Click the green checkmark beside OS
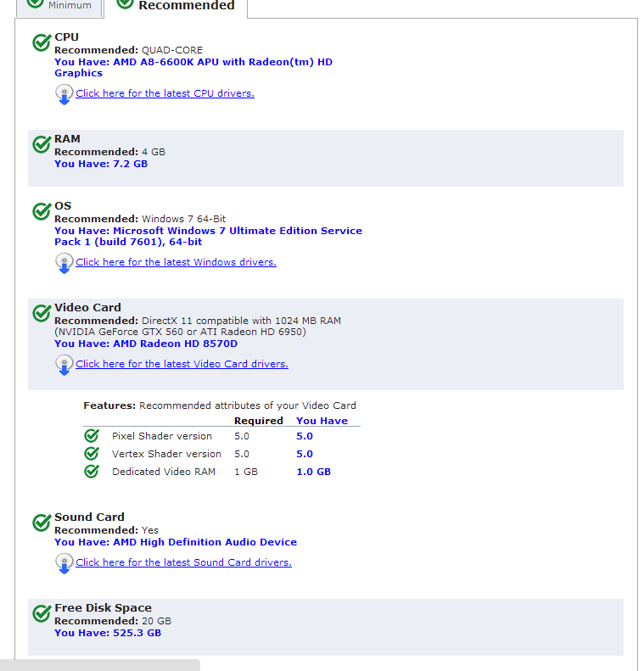Image resolution: width=644 pixels, height=671 pixels. [x=41, y=211]
